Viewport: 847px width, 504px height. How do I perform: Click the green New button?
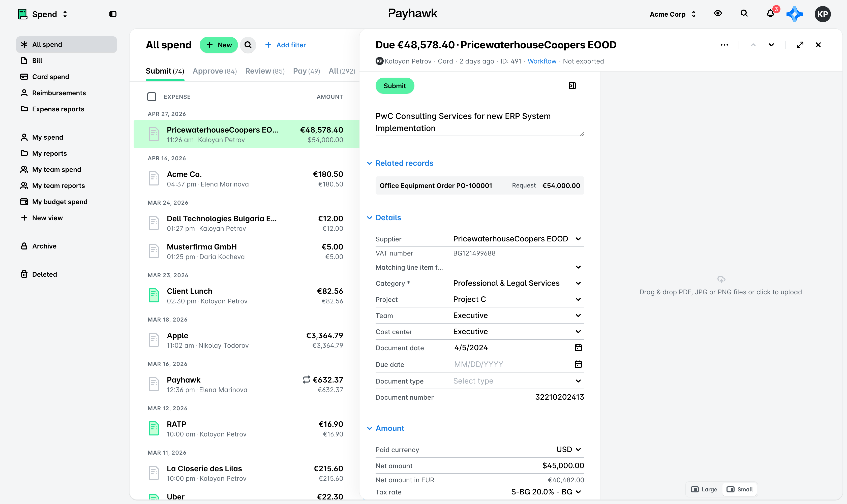[219, 45]
